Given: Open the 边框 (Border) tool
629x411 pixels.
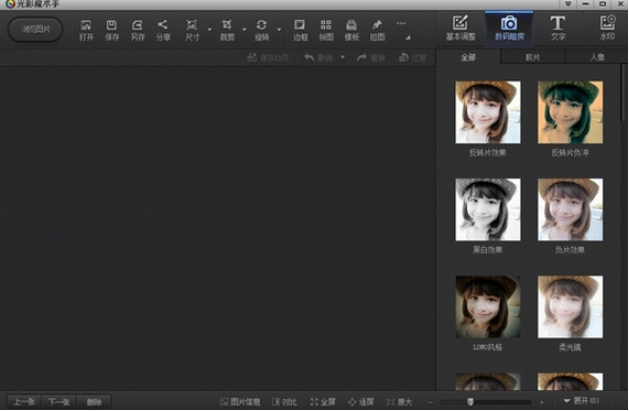Looking at the screenshot, I should 300,28.
